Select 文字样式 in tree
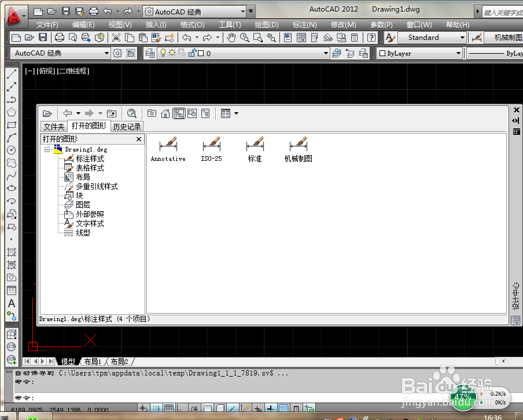523x420 pixels. 90,223
